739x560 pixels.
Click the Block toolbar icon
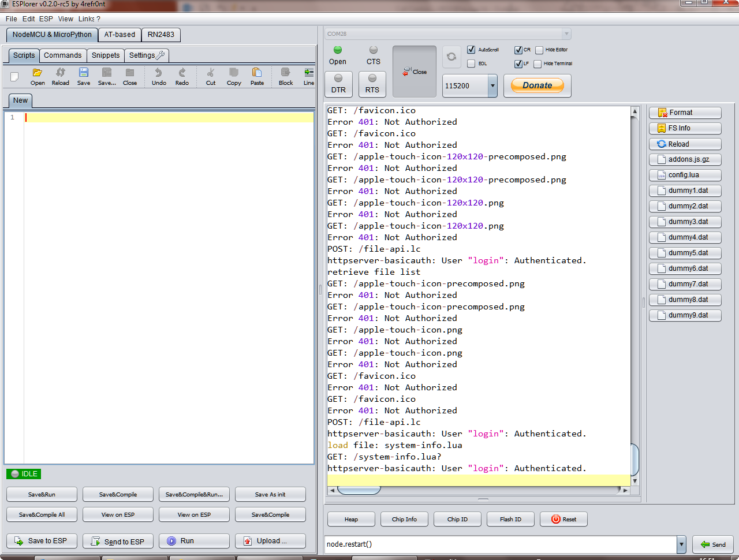click(x=286, y=76)
